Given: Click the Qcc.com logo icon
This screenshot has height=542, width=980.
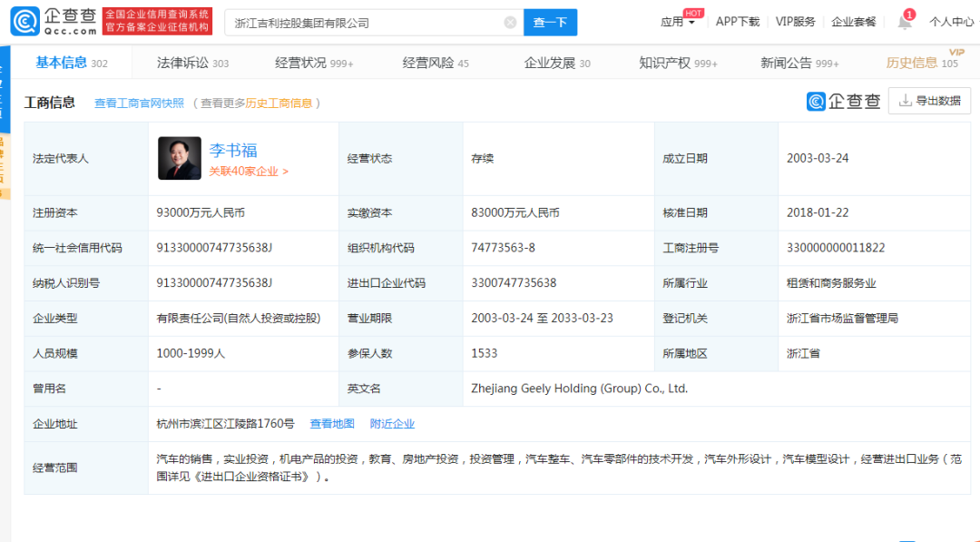Looking at the screenshot, I should pyautogui.click(x=25, y=22).
